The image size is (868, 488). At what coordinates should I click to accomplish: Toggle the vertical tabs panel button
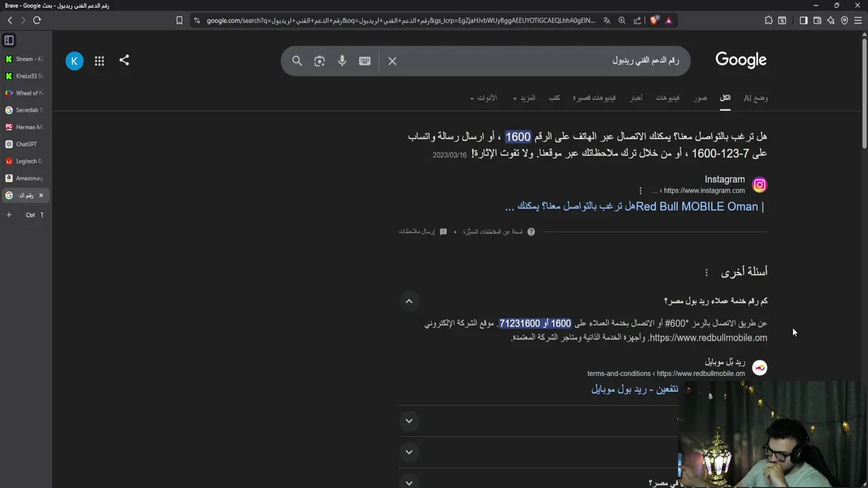pyautogui.click(x=9, y=40)
